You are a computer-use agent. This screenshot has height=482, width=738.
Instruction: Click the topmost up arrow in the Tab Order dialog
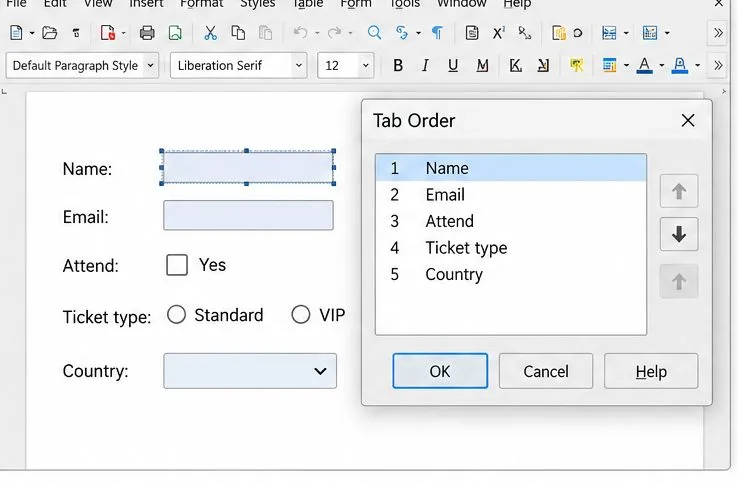pos(679,191)
